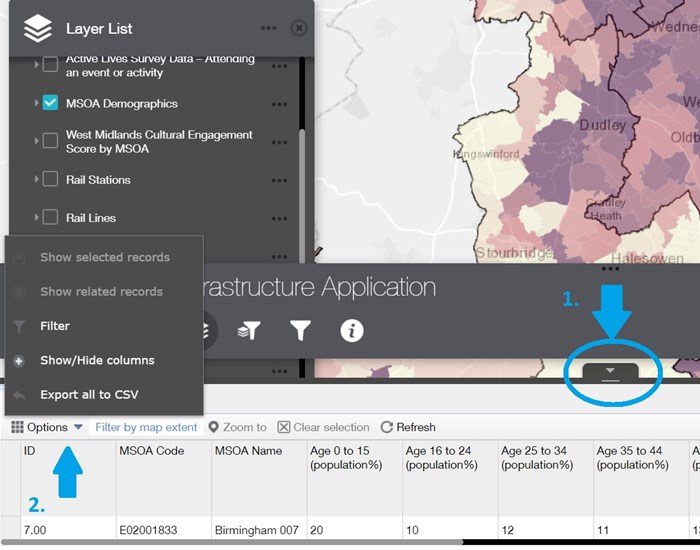Click the layer filter widget icon
The height and width of the screenshot is (550, 700).
point(251,331)
